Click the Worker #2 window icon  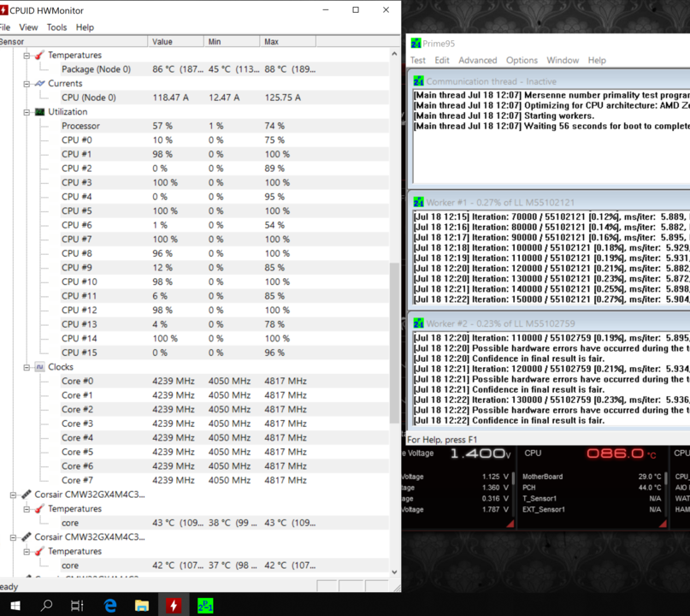(x=418, y=323)
